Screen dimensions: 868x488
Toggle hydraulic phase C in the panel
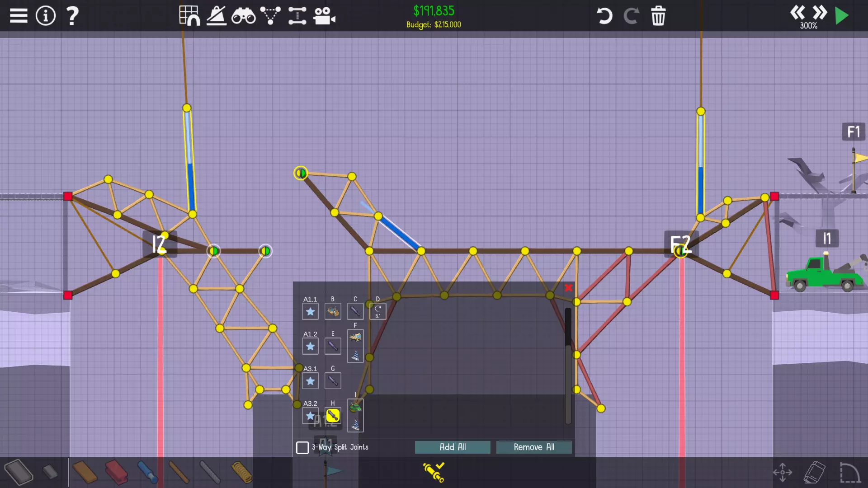355,311
